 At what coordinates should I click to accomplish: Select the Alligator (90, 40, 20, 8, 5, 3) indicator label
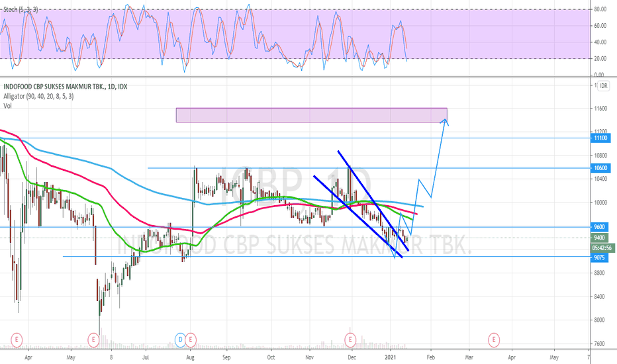(38, 96)
